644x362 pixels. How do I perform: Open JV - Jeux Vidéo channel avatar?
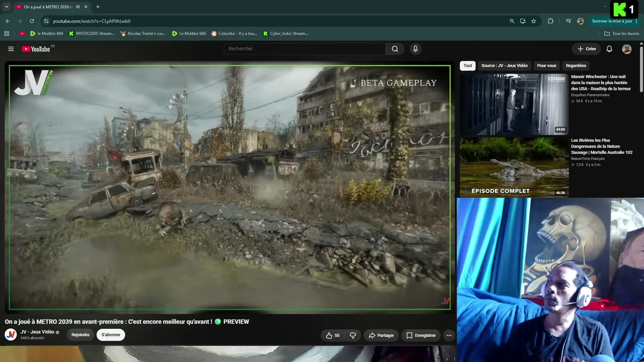pyautogui.click(x=11, y=335)
